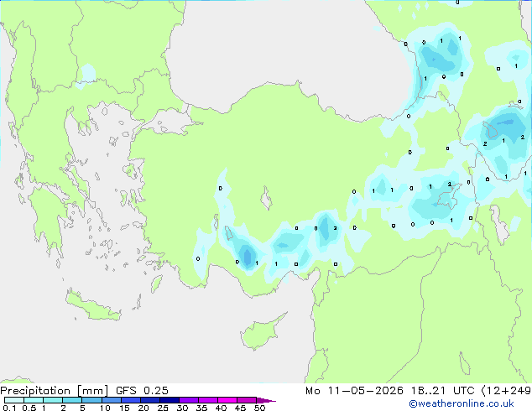Click the '10' legend value
The image size is (532, 411).
(x=105, y=408)
